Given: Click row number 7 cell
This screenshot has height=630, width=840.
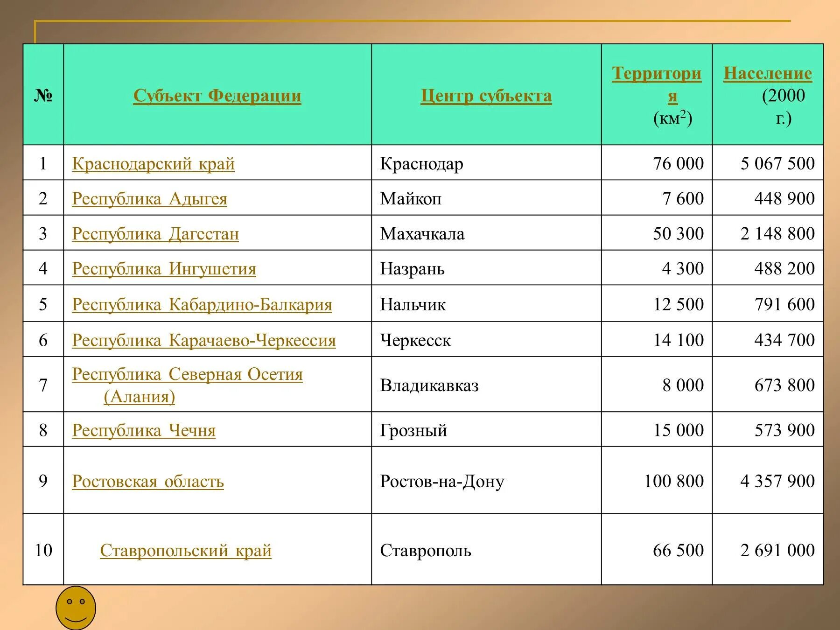Looking at the screenshot, I should tap(43, 384).
